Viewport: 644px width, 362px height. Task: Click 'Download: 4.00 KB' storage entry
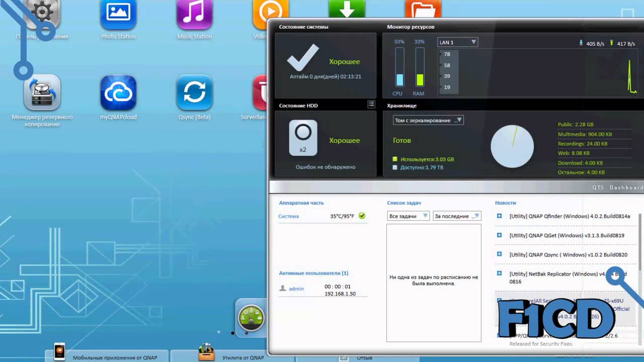(581, 163)
